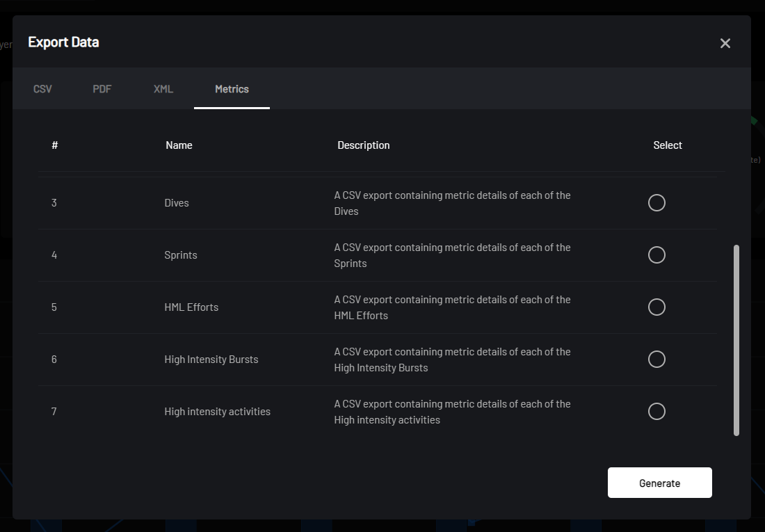
Task: Select the High Intensity Bursts radio button
Action: (x=657, y=360)
